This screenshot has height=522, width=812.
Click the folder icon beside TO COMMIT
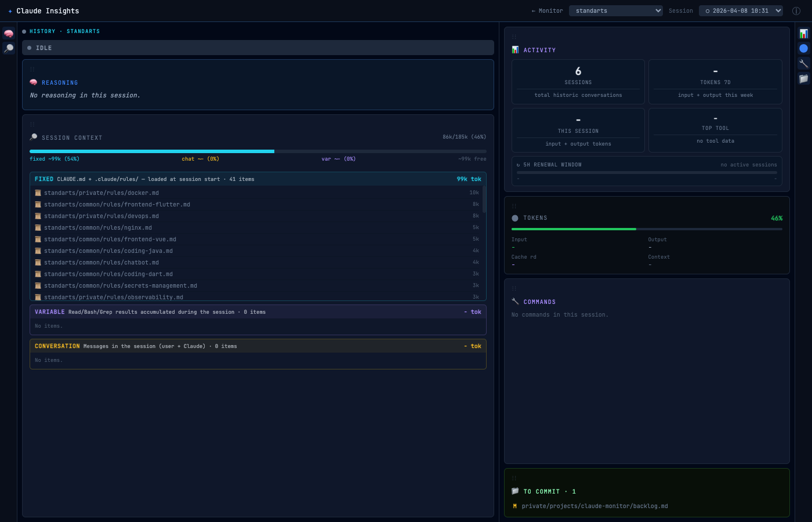tap(515, 491)
